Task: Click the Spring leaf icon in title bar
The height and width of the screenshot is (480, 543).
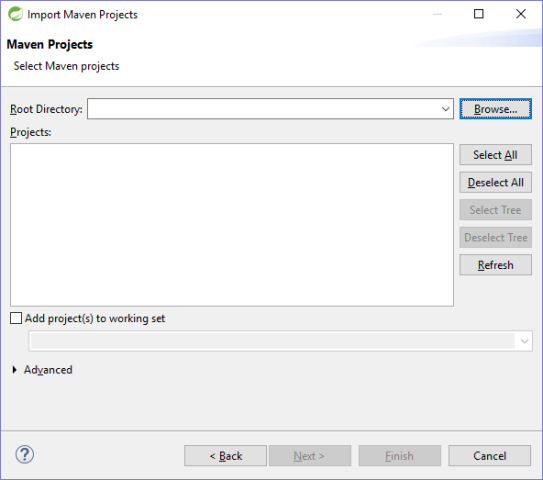Action: tap(16, 14)
